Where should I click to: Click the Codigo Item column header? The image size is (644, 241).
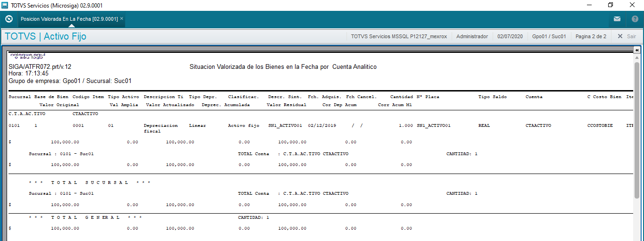click(88, 97)
